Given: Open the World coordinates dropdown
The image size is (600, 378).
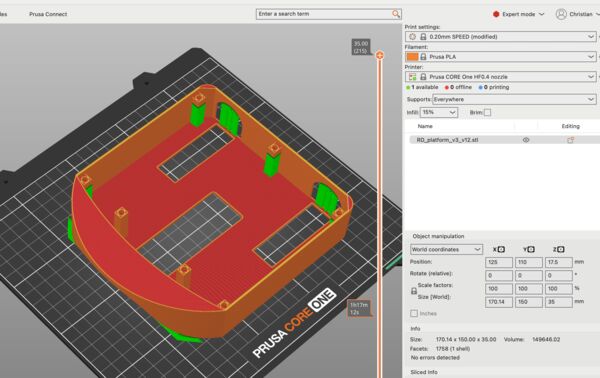Looking at the screenshot, I should 446,249.
